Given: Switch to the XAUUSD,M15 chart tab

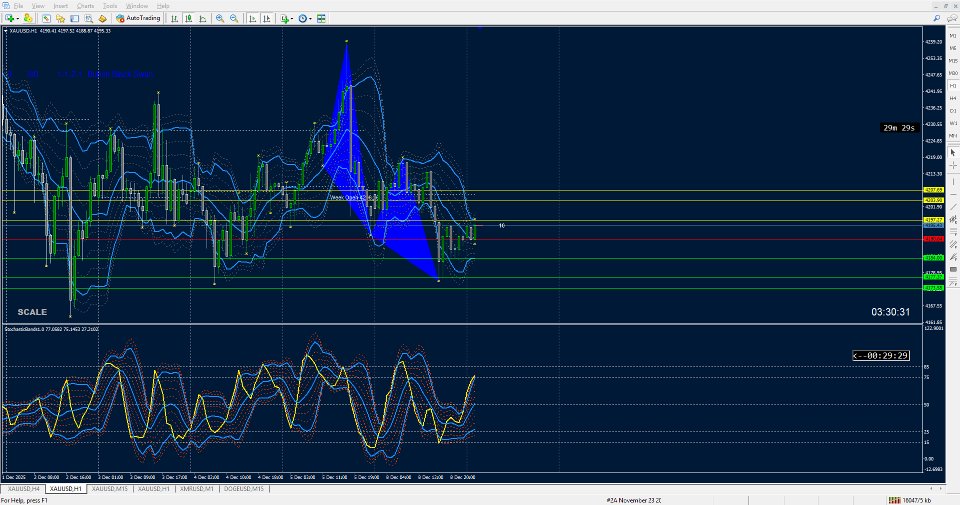Looking at the screenshot, I should (110, 488).
